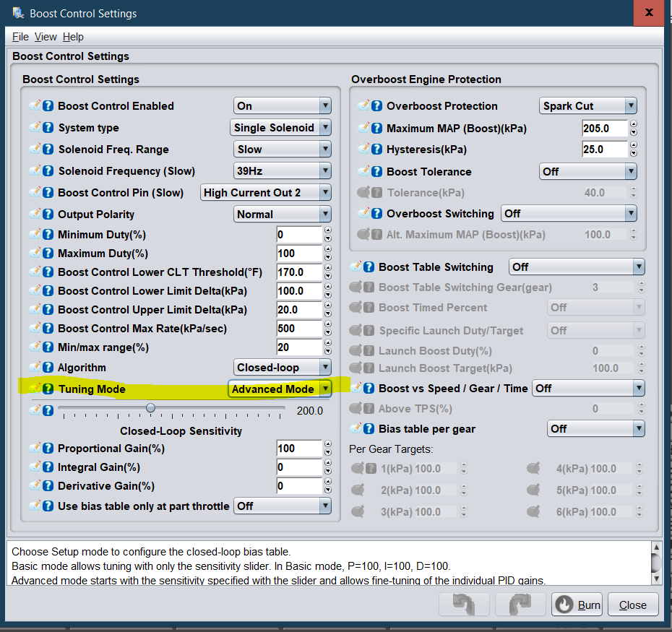
Task: Open the Help menu
Action: tap(73, 37)
